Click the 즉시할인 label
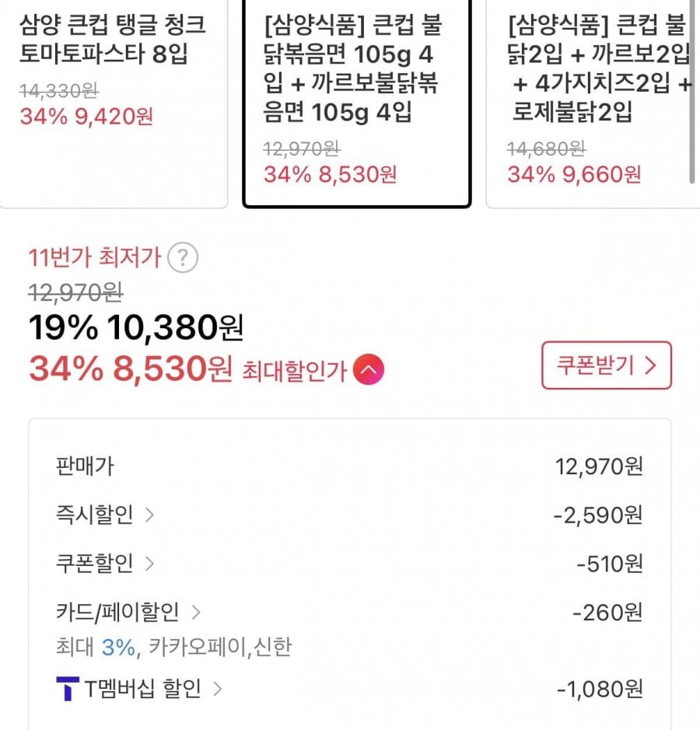The height and width of the screenshot is (730, 700). pos(95,515)
